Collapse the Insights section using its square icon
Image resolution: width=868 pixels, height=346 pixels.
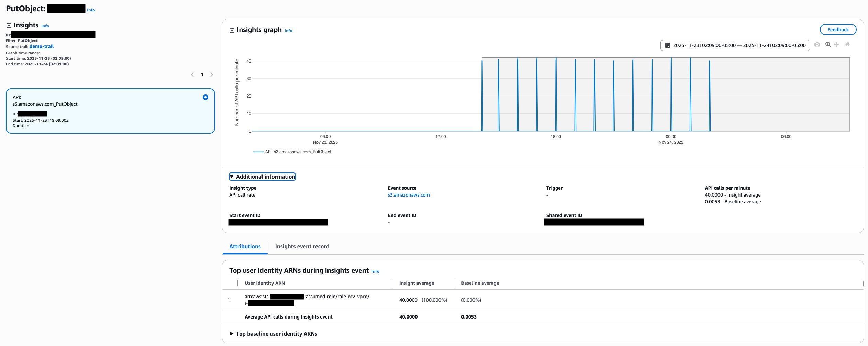(x=8, y=25)
